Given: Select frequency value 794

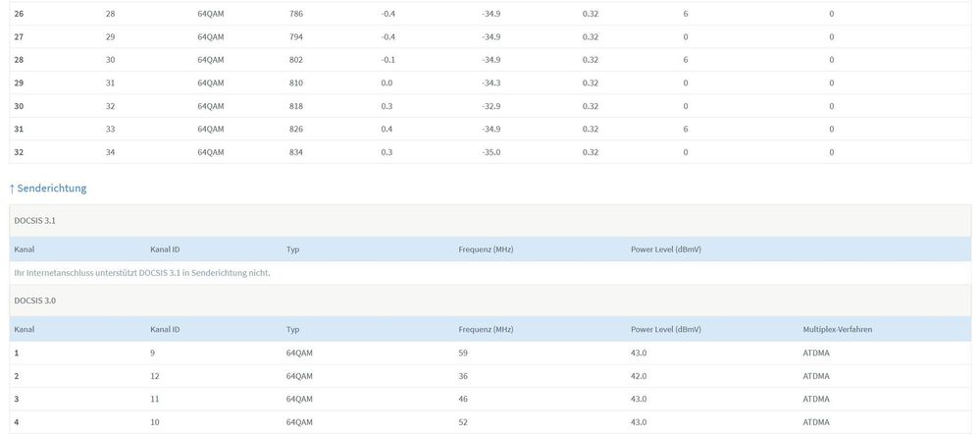Looking at the screenshot, I should tap(296, 37).
